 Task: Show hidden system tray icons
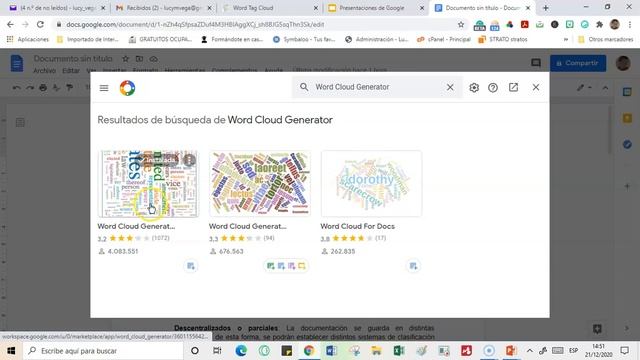click(x=529, y=351)
